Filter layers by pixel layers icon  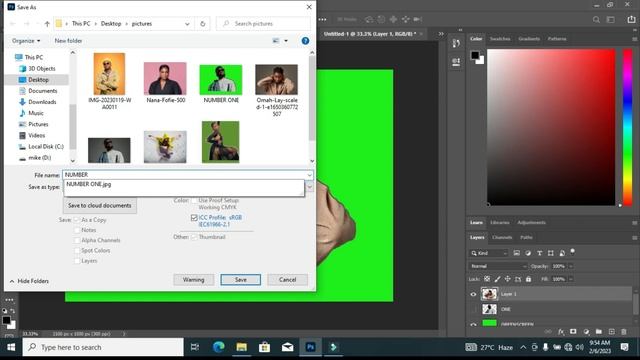(517, 253)
